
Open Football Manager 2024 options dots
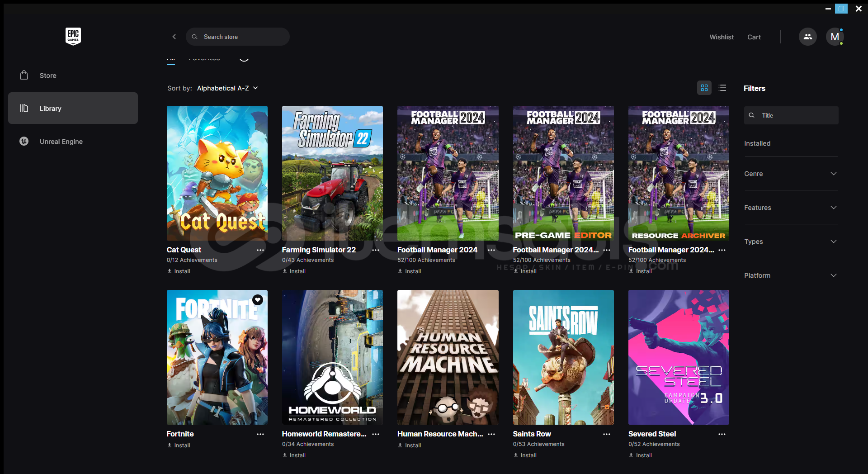tap(491, 250)
